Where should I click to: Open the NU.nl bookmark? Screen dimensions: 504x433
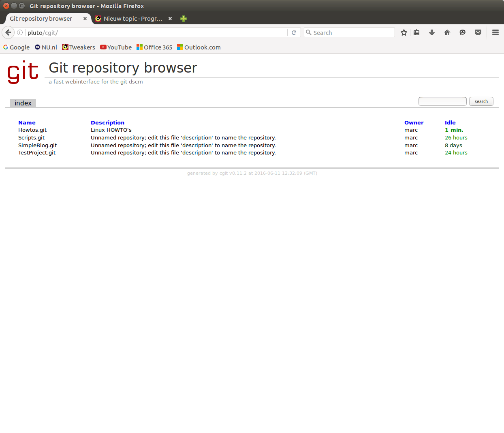tap(46, 47)
